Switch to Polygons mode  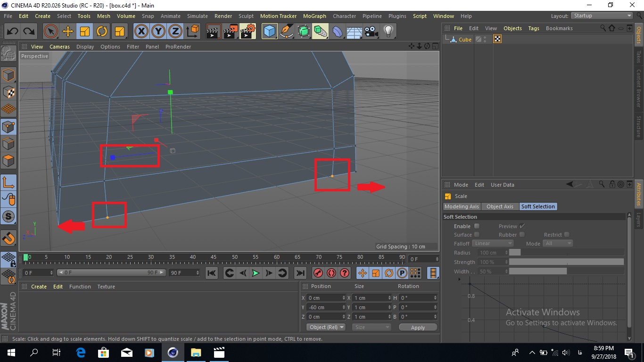[8, 161]
